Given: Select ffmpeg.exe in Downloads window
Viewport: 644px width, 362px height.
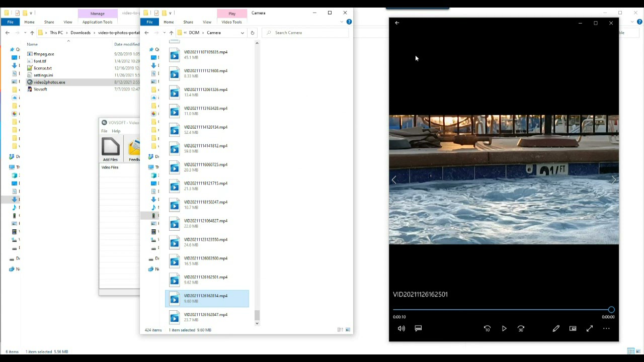Looking at the screenshot, I should [44, 54].
